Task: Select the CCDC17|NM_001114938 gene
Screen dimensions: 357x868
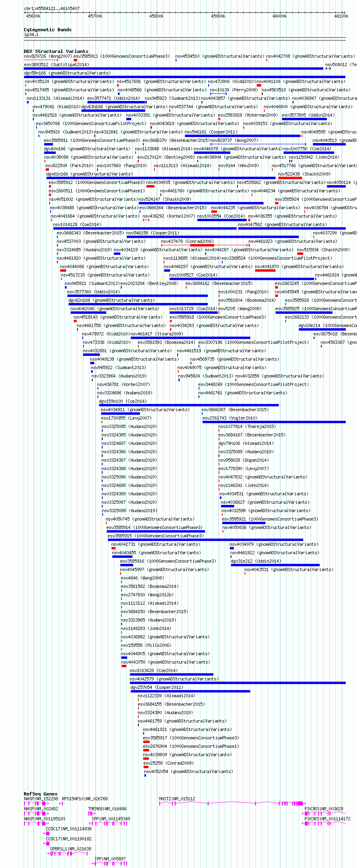Action: click(69, 829)
